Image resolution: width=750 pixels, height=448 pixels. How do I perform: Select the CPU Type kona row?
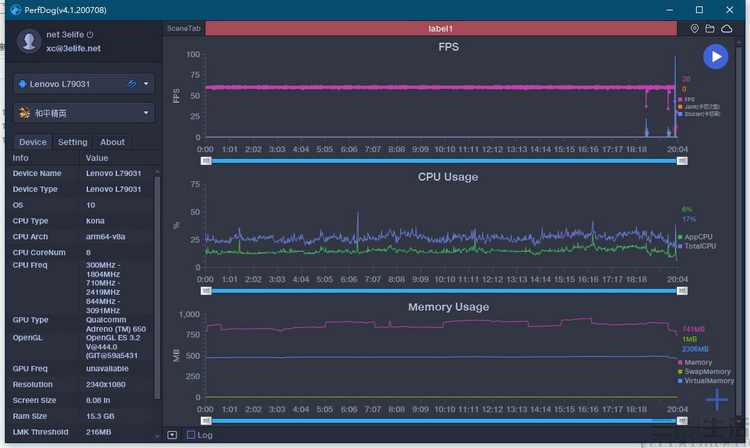80,220
